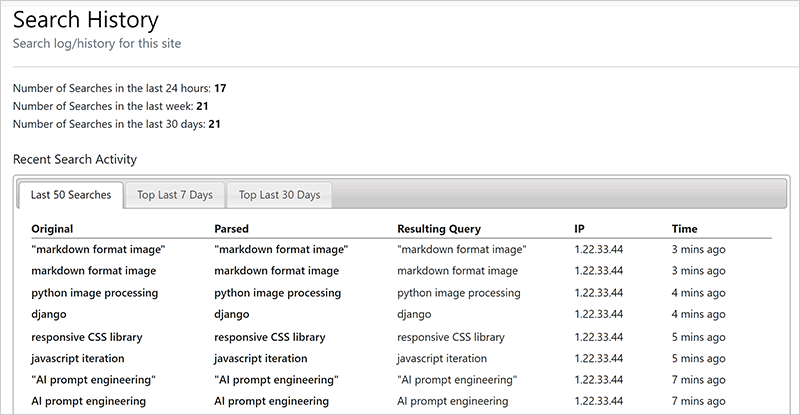This screenshot has width=800, height=415.
Task: Click the Search History page heading
Action: coord(85,20)
